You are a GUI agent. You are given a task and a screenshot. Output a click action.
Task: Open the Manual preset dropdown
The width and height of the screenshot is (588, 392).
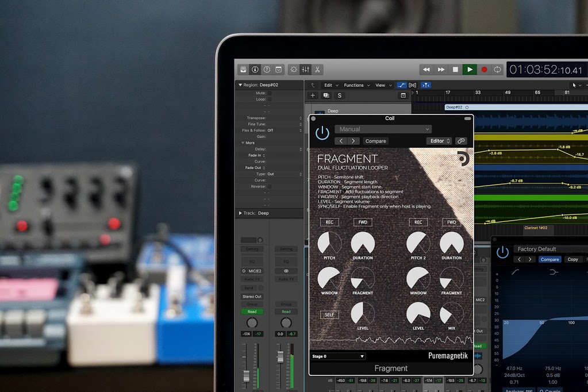[382, 129]
